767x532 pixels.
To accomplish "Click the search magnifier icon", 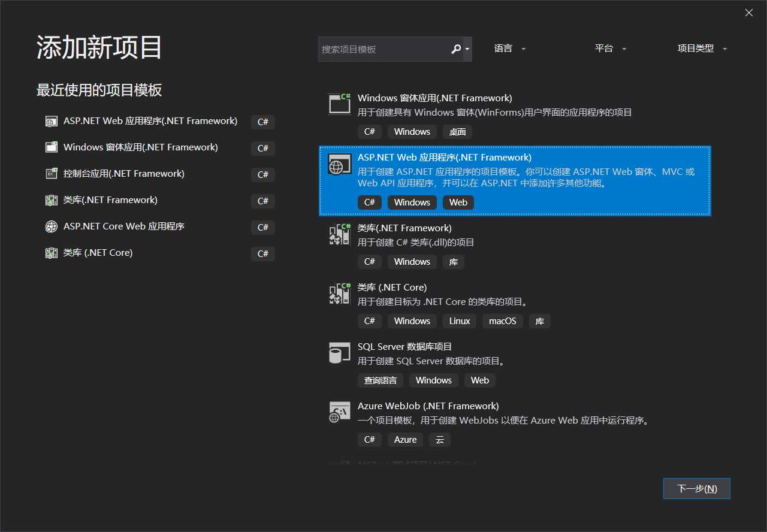I will [x=456, y=49].
